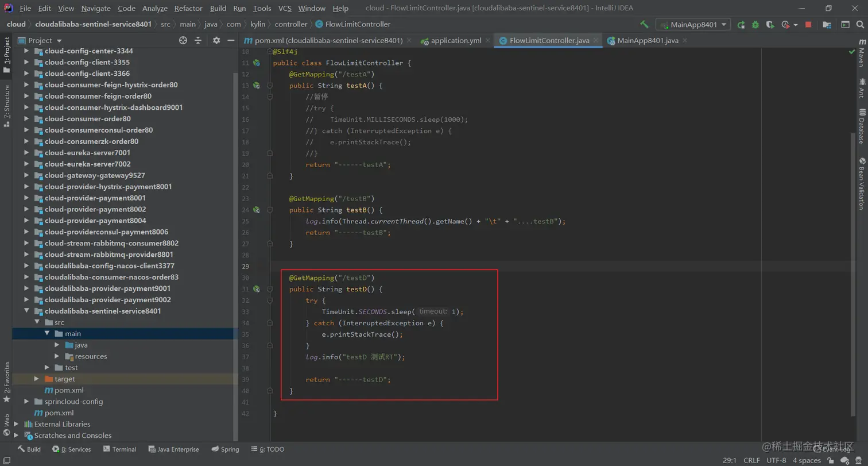This screenshot has width=868, height=466.
Task: Toggle the Web tool window
Action: click(x=6, y=425)
